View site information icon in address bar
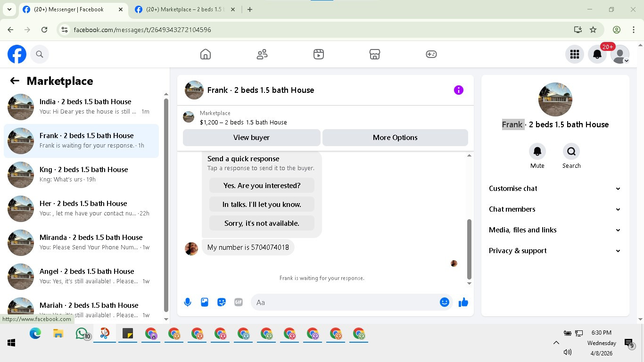Image resolution: width=644 pixels, height=362 pixels. pos(65,30)
